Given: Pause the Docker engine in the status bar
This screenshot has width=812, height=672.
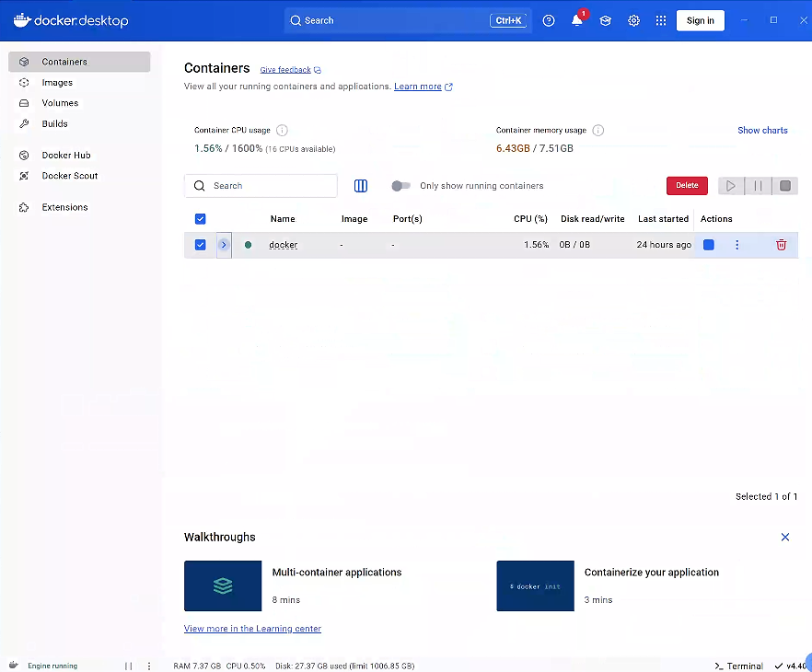Looking at the screenshot, I should (129, 666).
